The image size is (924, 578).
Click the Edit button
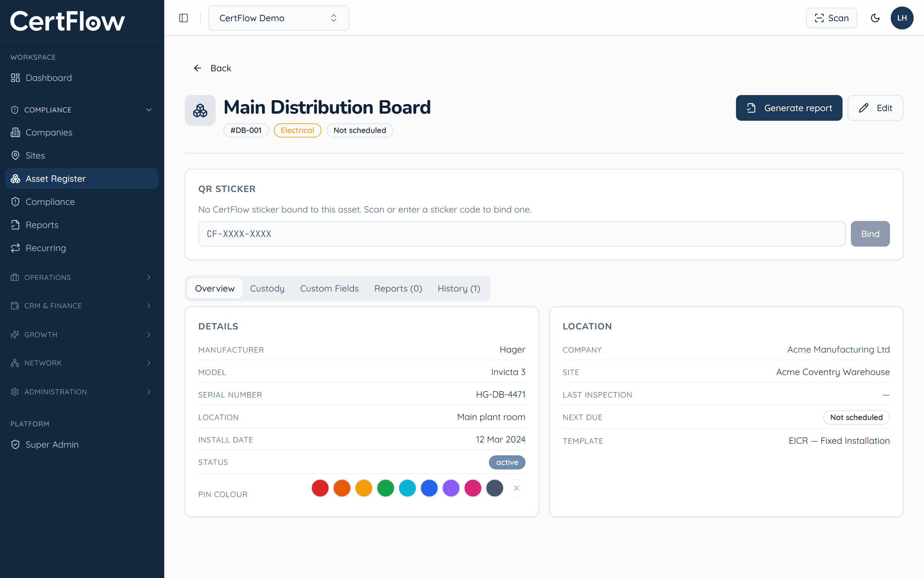click(x=875, y=108)
